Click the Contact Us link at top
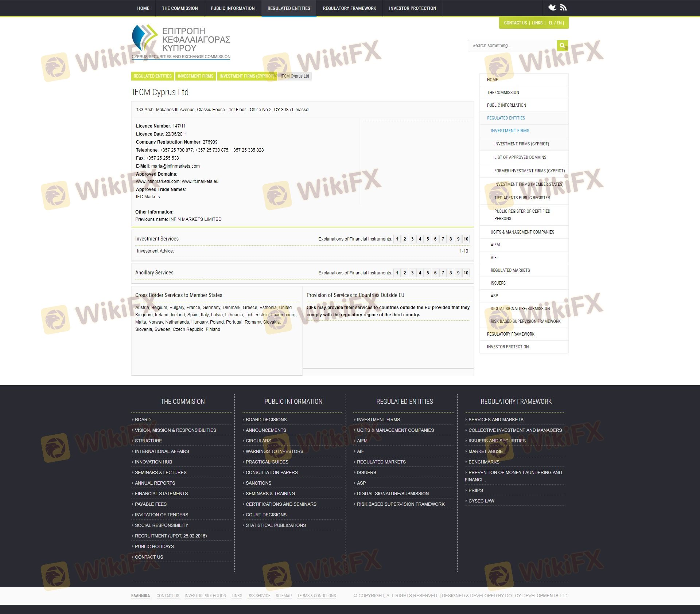700x614 pixels. pyautogui.click(x=515, y=23)
